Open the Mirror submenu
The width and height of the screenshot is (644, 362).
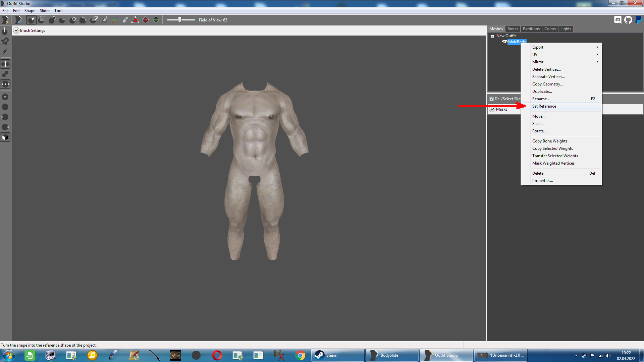561,62
